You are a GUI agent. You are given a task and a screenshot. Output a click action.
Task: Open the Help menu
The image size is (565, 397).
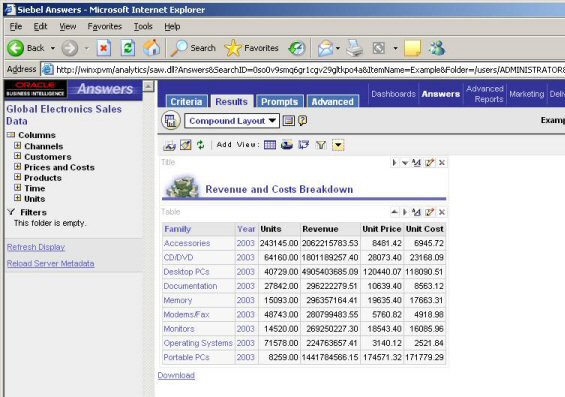172,27
